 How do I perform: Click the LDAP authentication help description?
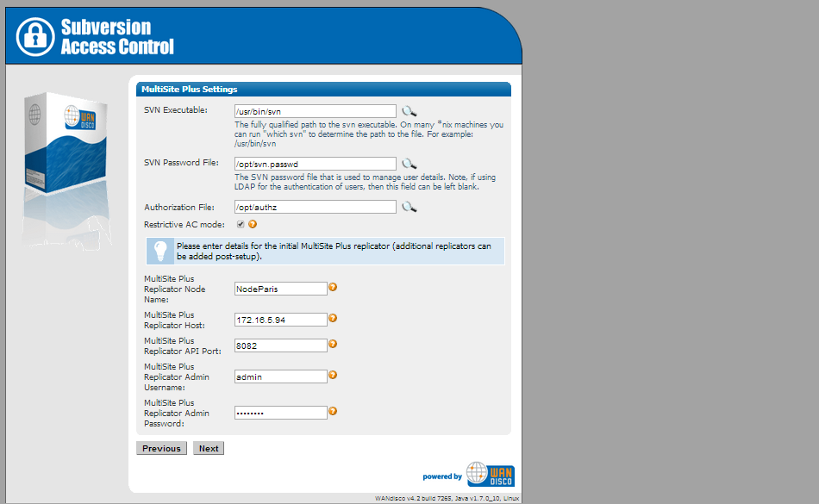pos(366,182)
